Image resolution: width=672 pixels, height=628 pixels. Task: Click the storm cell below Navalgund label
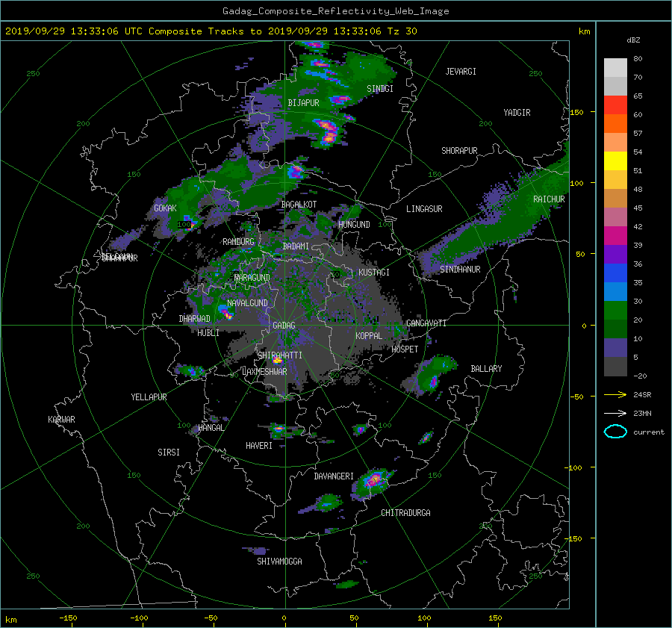click(x=225, y=312)
